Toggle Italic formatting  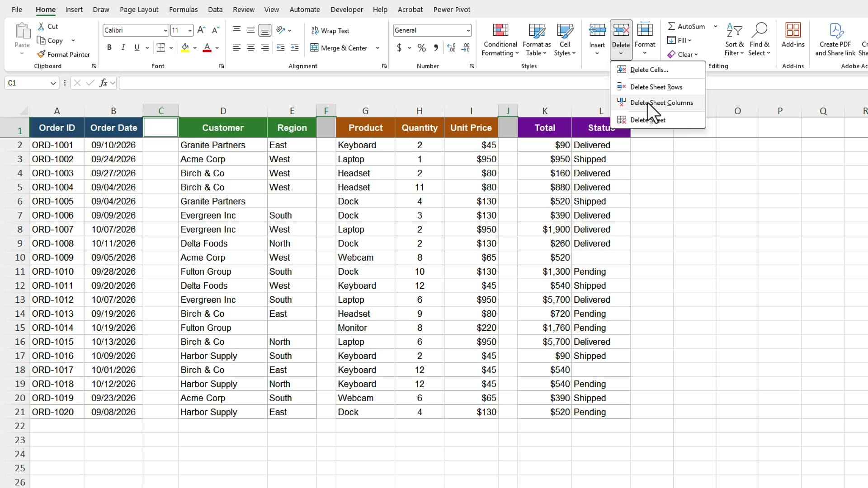tap(123, 48)
